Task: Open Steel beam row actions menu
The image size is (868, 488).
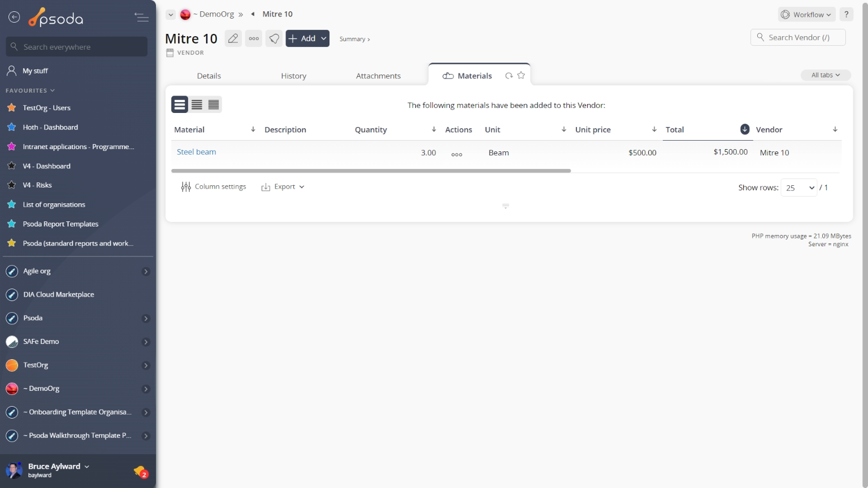Action: (457, 154)
